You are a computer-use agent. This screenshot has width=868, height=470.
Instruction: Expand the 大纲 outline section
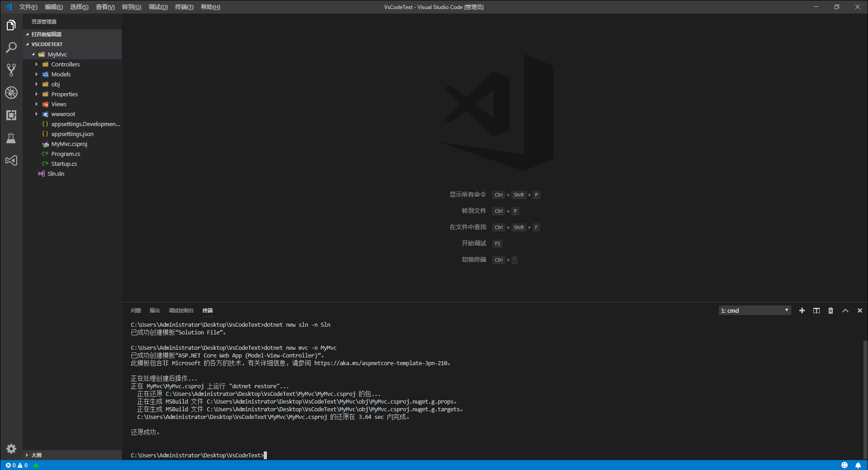pyautogui.click(x=36, y=455)
